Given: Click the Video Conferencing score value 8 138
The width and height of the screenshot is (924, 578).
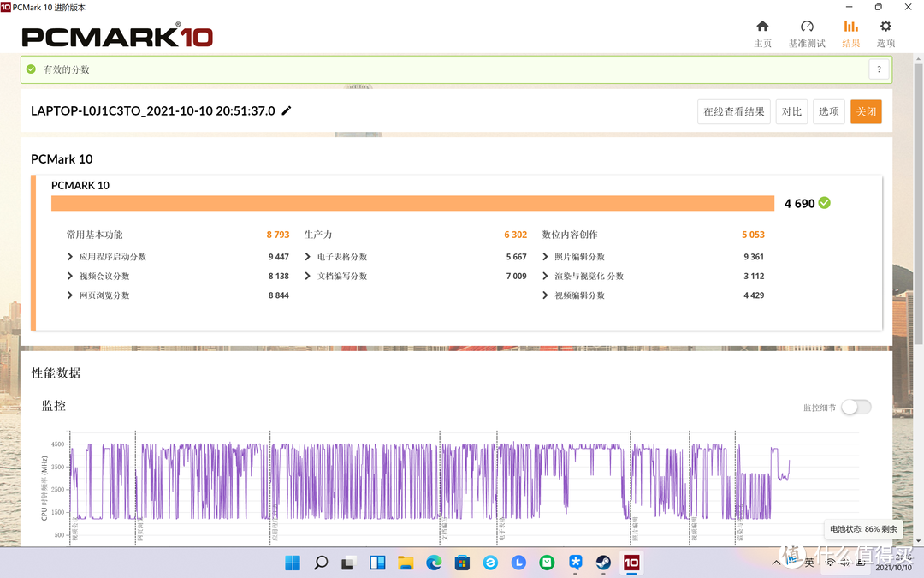Looking at the screenshot, I should point(279,276).
